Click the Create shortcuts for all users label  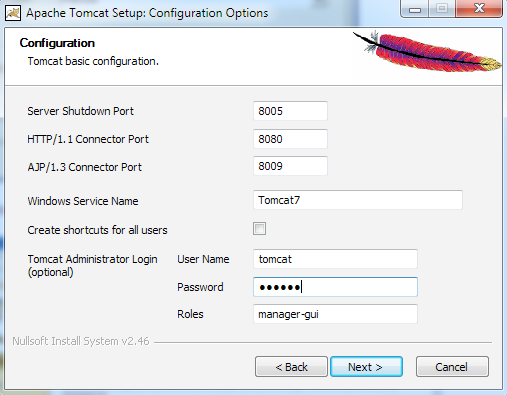(97, 230)
